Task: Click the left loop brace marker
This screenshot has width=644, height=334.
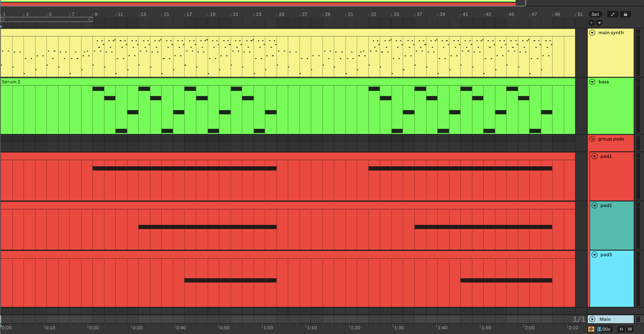Action: click(x=3, y=19)
